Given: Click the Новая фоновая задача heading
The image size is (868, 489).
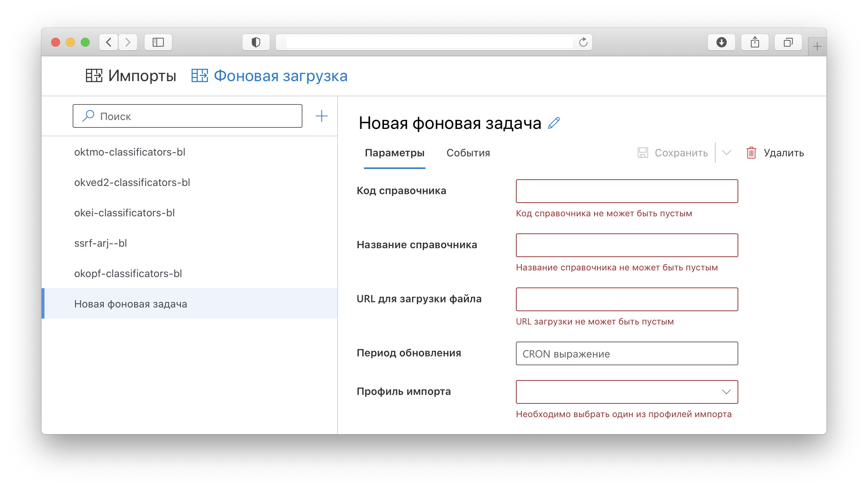Looking at the screenshot, I should coord(450,123).
